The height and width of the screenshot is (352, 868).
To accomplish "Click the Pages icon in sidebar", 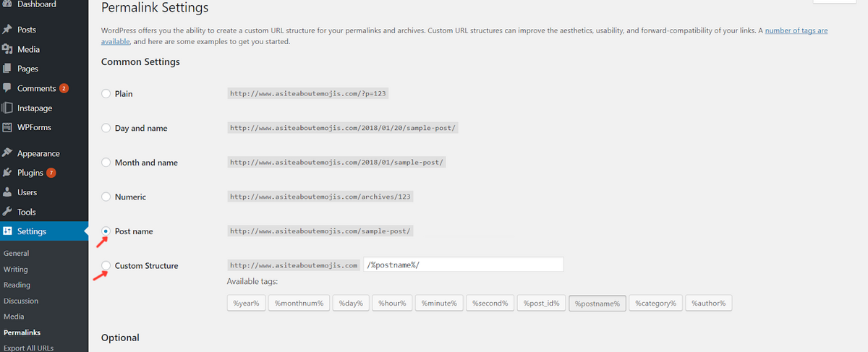I will click(x=7, y=69).
